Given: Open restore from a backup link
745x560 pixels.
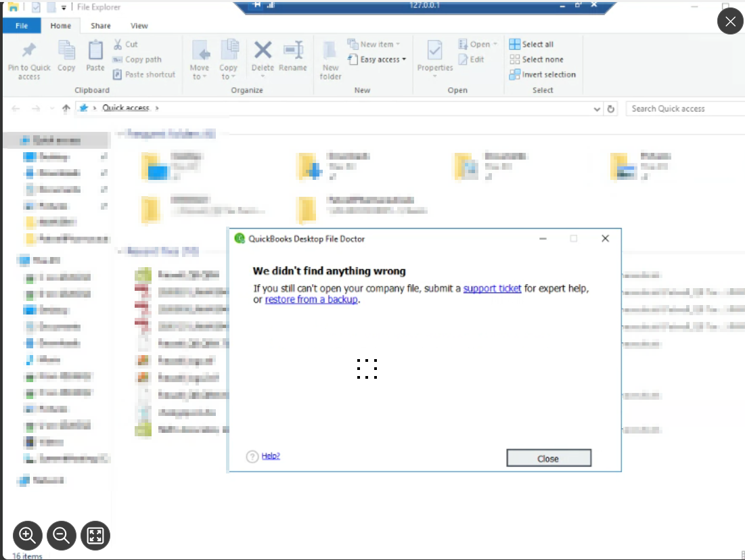Looking at the screenshot, I should pyautogui.click(x=311, y=300).
